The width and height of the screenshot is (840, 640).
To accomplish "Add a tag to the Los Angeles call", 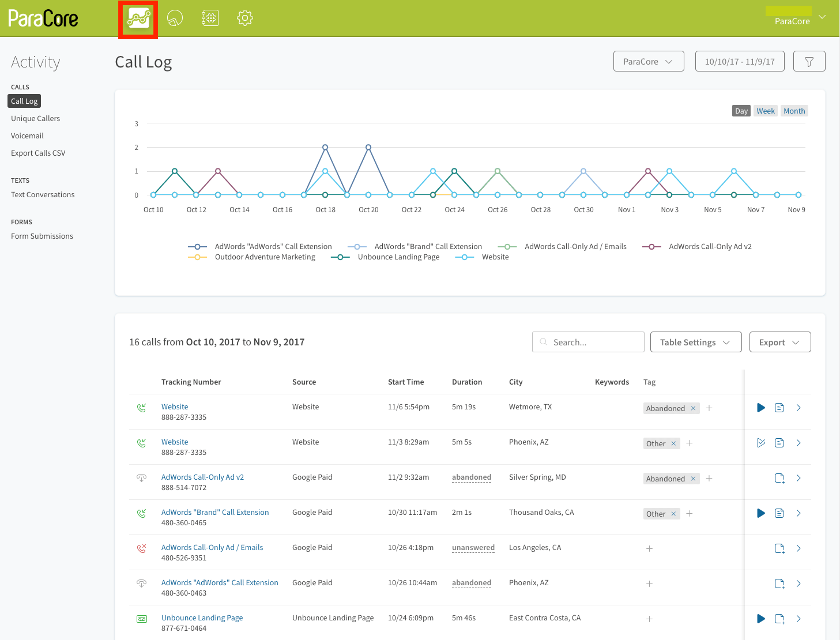I will click(x=649, y=549).
